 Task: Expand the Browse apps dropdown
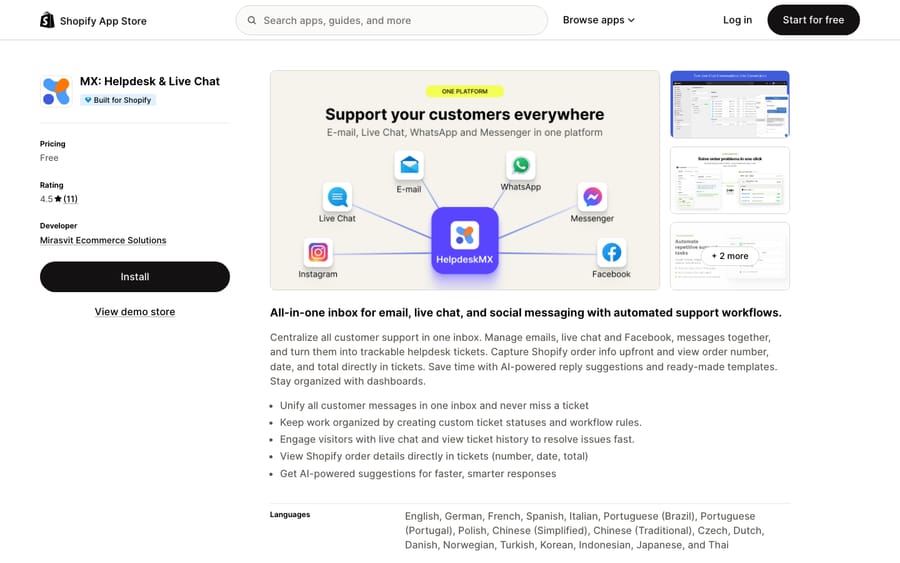(x=599, y=20)
